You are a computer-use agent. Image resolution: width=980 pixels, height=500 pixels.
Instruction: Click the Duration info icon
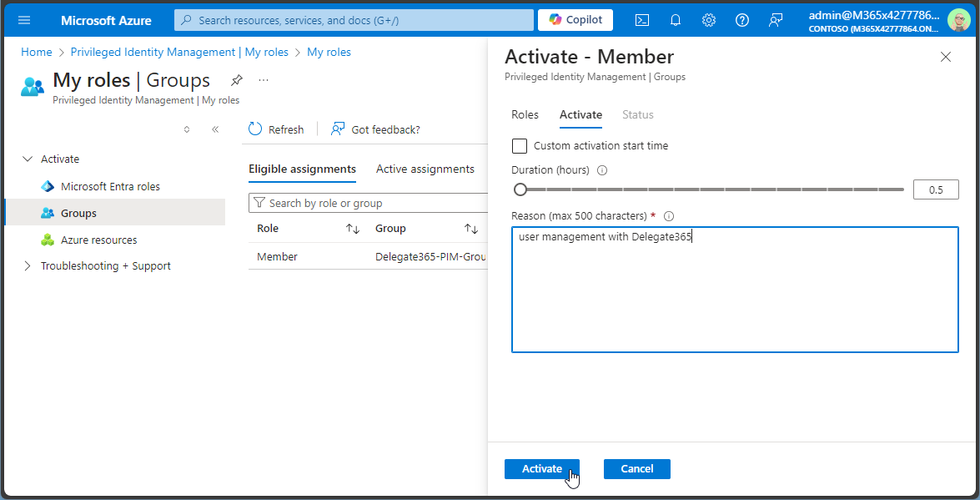602,170
